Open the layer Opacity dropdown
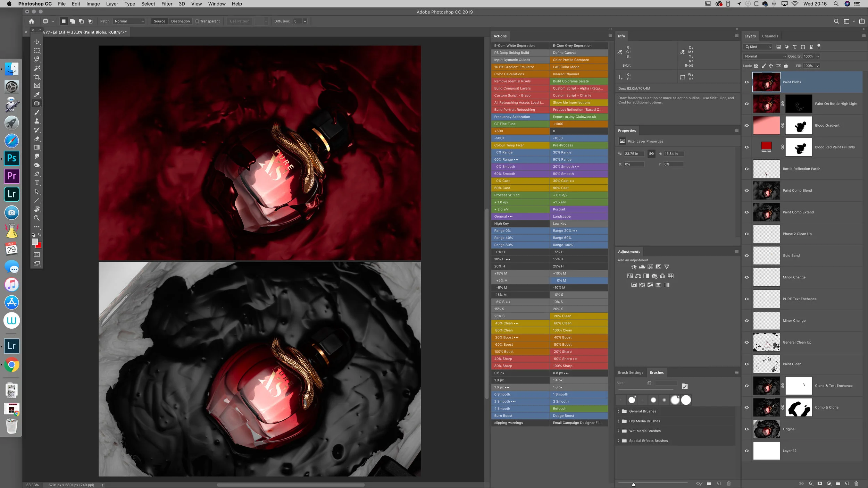Image resolution: width=868 pixels, height=488 pixels. pos(818,56)
